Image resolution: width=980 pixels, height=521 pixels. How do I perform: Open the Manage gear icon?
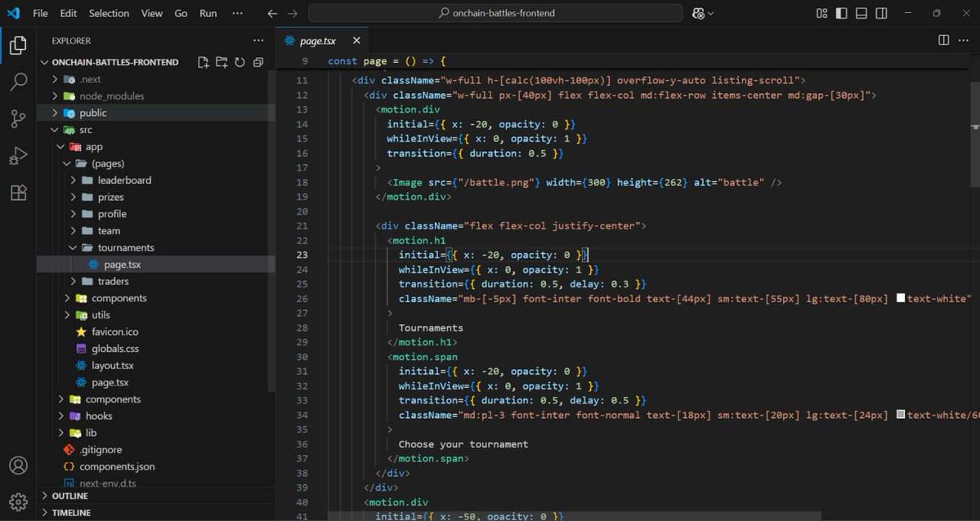tap(18, 501)
